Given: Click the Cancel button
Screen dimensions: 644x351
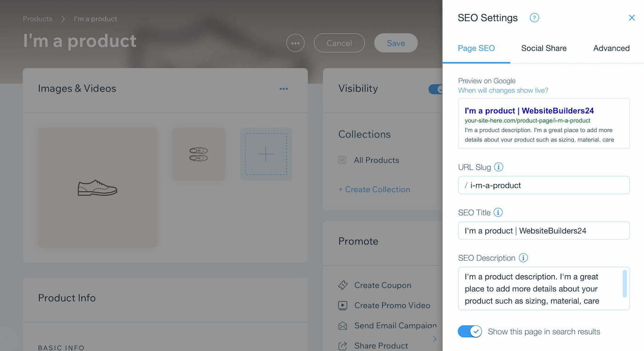Looking at the screenshot, I should pos(339,43).
